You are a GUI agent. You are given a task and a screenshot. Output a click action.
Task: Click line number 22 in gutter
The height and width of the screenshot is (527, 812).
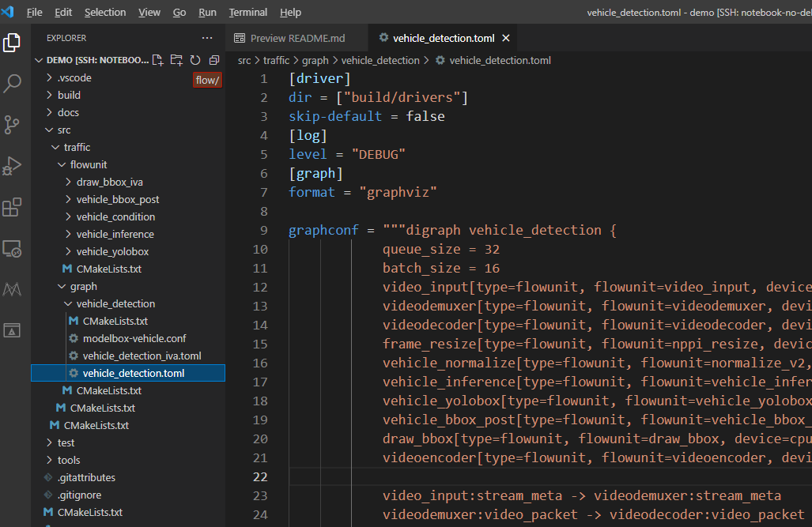(x=260, y=476)
